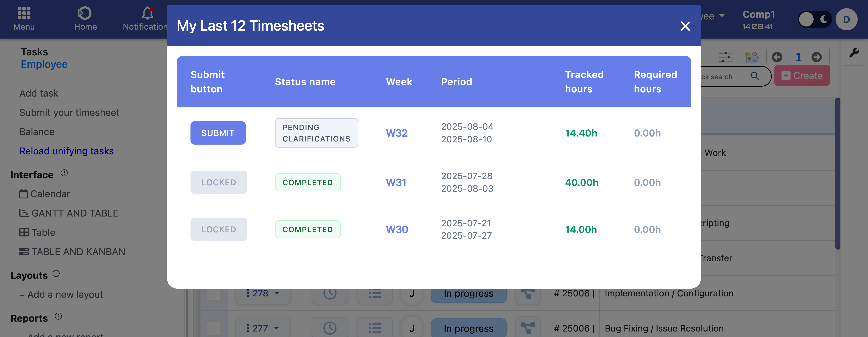The height and width of the screenshot is (337, 868).
Task: Open the Menu grid icon
Action: click(x=24, y=13)
